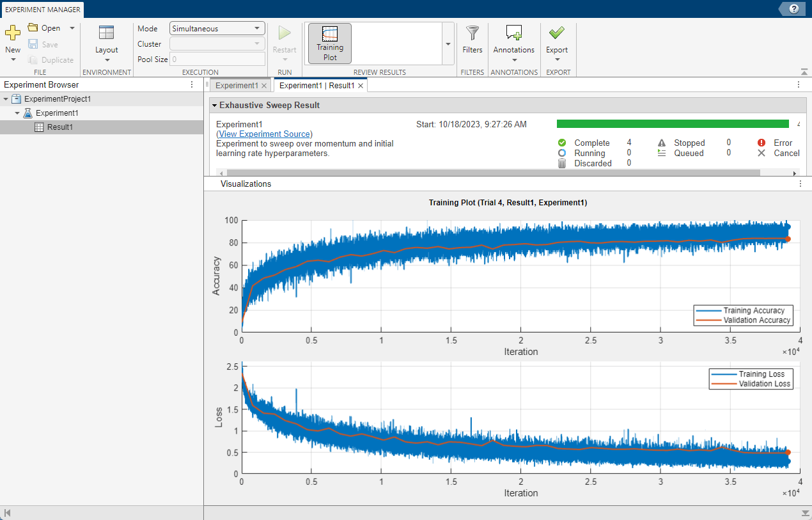Open the Mode dropdown showing Simultaneous
Viewport: 812px width, 520px height.
pos(217,28)
